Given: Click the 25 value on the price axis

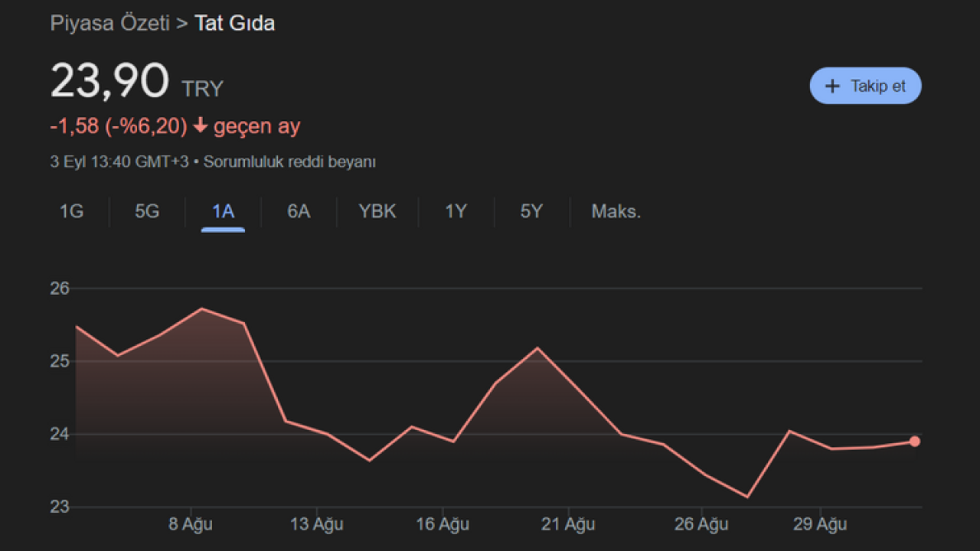Looking at the screenshot, I should coord(60,361).
